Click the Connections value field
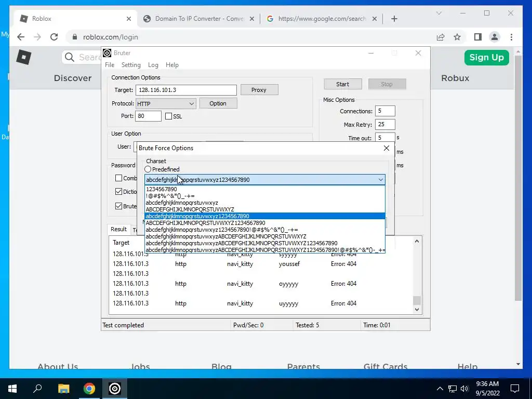This screenshot has height=399, width=532. click(385, 111)
